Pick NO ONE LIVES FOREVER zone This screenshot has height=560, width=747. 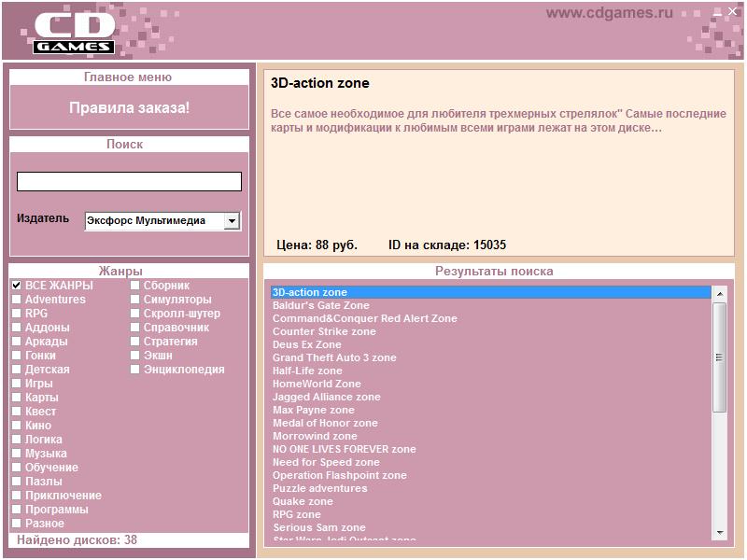click(x=491, y=450)
